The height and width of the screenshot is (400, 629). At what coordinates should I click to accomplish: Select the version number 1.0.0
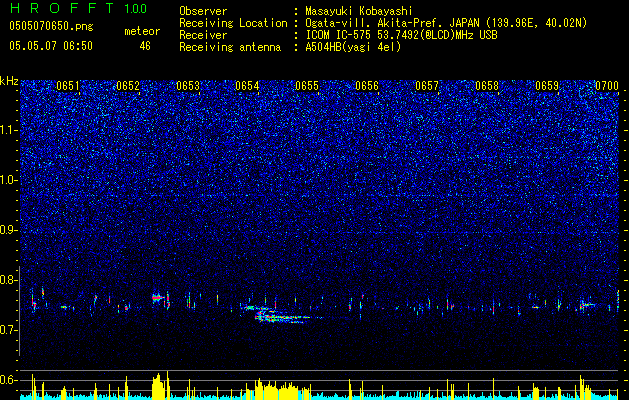pos(136,8)
